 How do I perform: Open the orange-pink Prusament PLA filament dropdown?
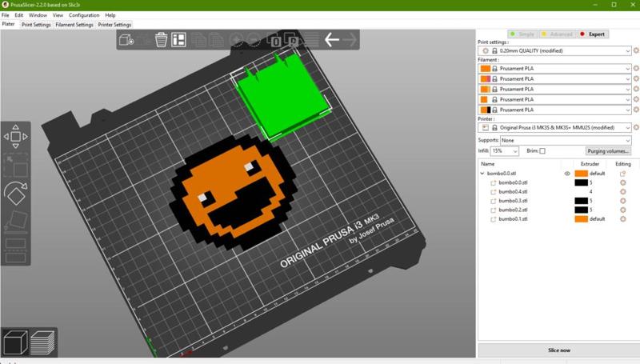(x=554, y=78)
